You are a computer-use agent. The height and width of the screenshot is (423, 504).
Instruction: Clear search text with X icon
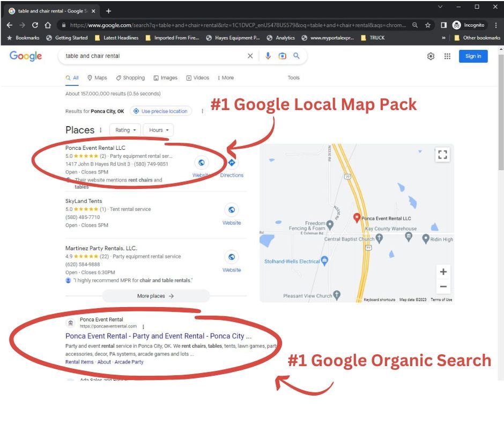pyautogui.click(x=250, y=56)
